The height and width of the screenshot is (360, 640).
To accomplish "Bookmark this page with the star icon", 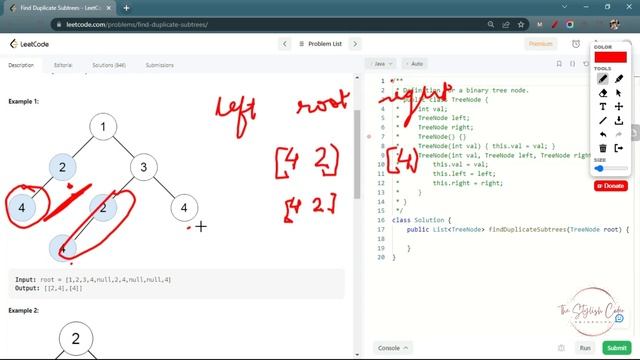I will click(521, 24).
